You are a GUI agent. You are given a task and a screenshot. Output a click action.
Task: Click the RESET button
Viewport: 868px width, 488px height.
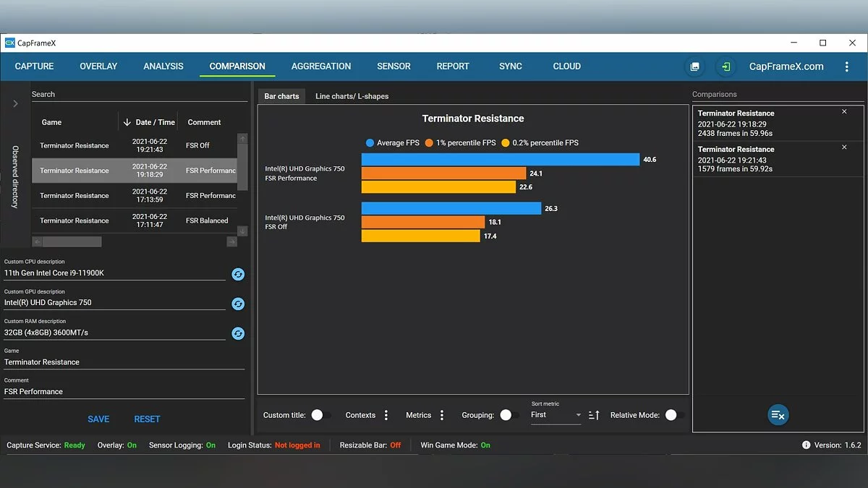pos(147,419)
